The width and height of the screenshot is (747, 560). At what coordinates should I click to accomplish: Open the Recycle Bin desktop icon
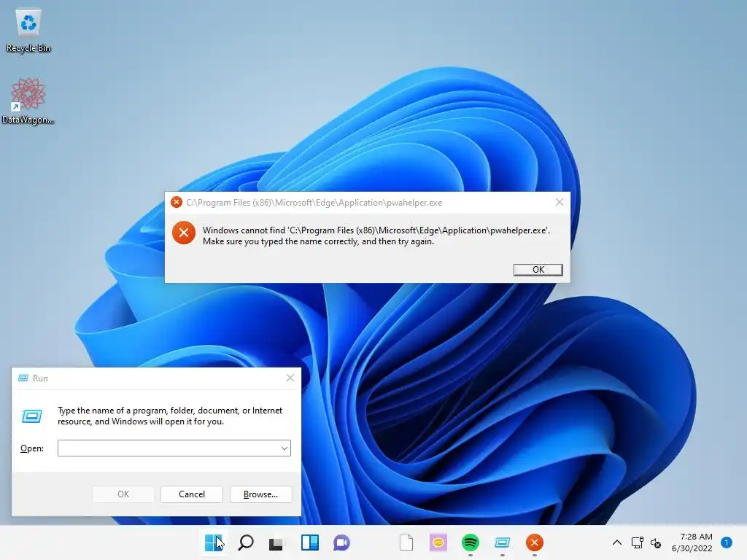click(x=28, y=31)
